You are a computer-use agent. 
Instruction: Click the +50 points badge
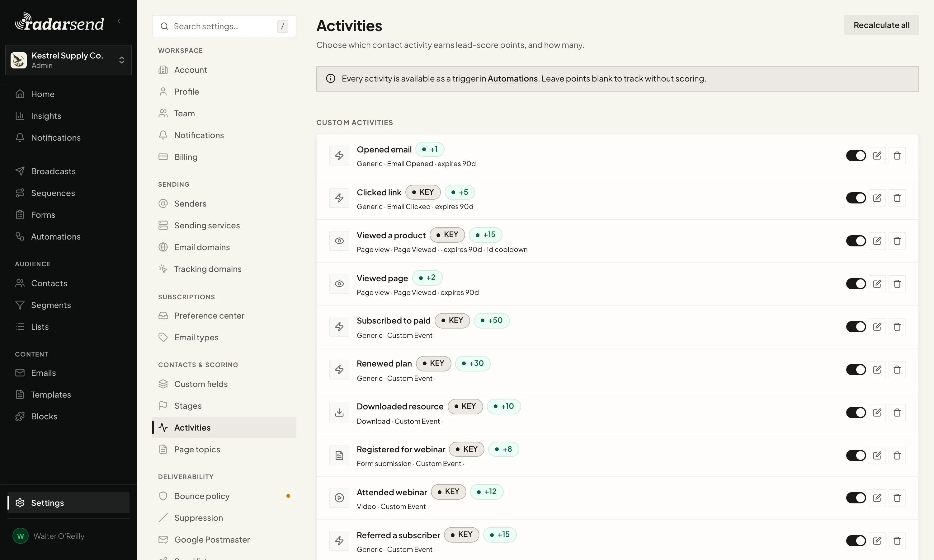click(492, 320)
